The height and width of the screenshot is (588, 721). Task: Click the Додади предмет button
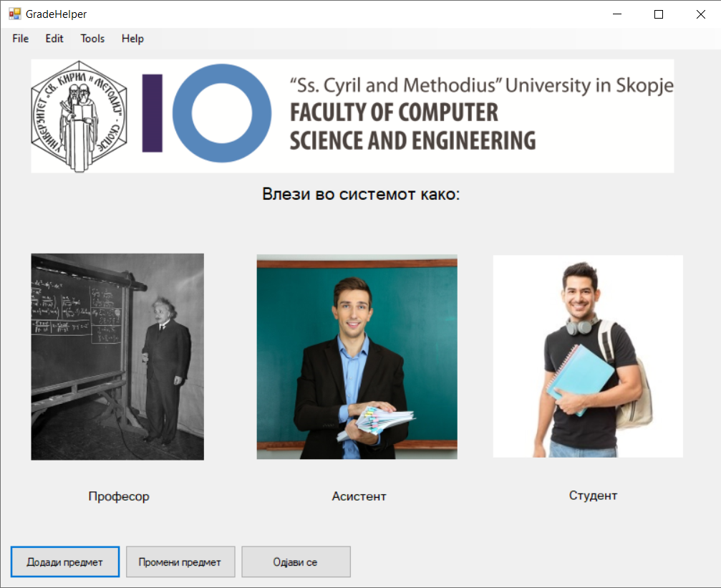coord(65,562)
